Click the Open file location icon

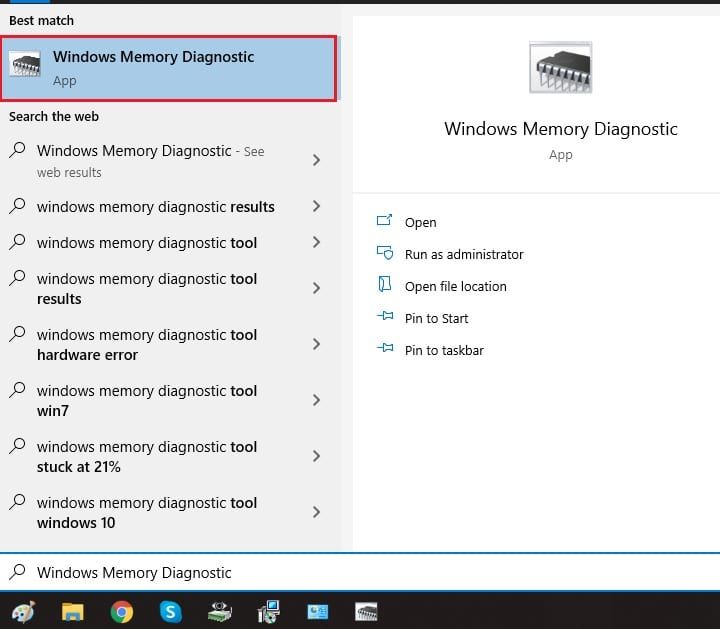tap(384, 285)
